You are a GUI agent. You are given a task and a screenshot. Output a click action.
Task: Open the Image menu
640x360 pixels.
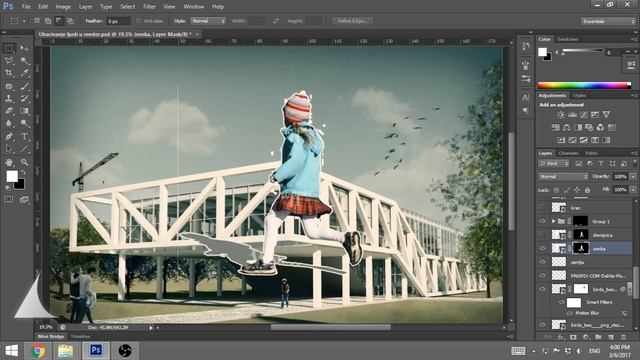[x=63, y=7]
